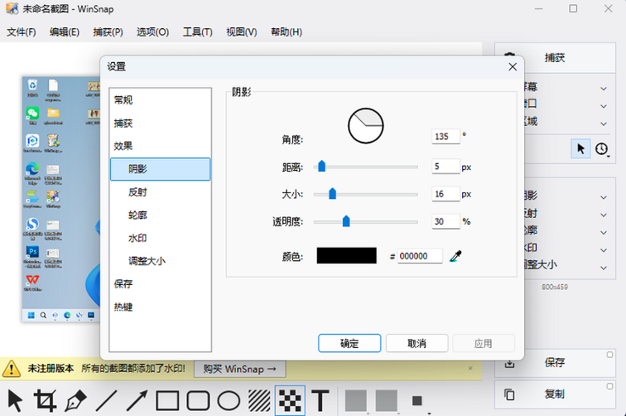The width and height of the screenshot is (626, 416).
Task: Click the 购买 WinSnap button
Action: coord(238,369)
